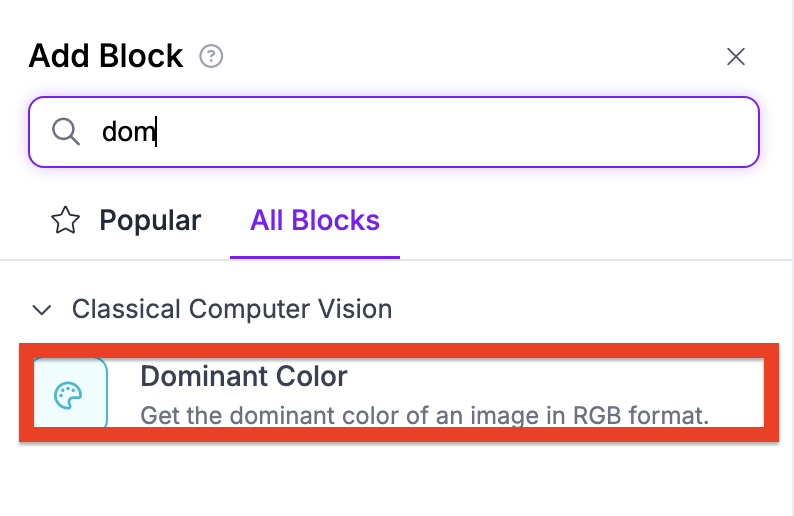
Task: Select the Dominant Color title text
Action: click(x=244, y=376)
